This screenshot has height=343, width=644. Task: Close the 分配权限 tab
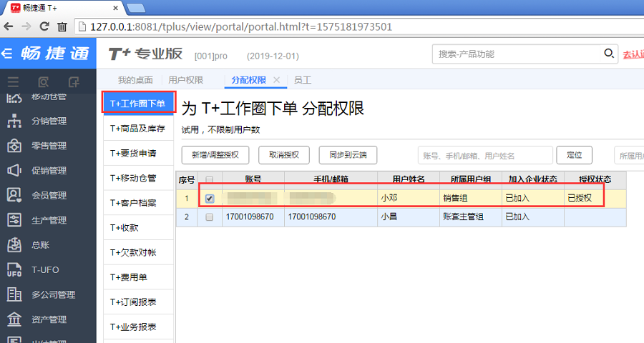pos(277,80)
